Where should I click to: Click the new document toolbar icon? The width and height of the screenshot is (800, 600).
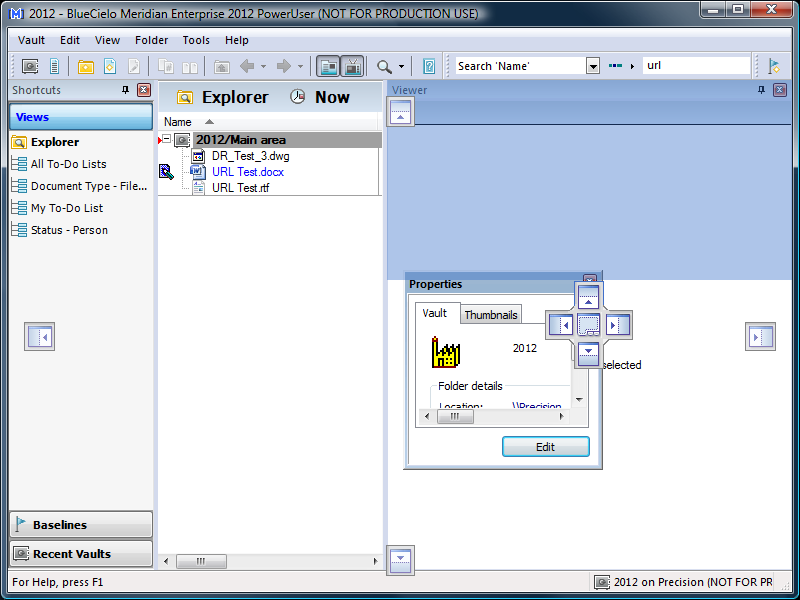click(110, 66)
